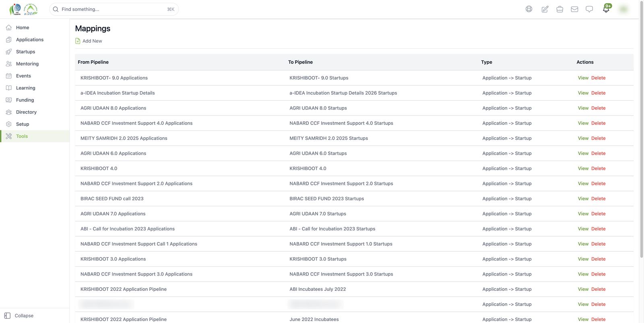Image resolution: width=644 pixels, height=323 pixels.
Task: Click the Home sidebar icon
Action: (9, 27)
